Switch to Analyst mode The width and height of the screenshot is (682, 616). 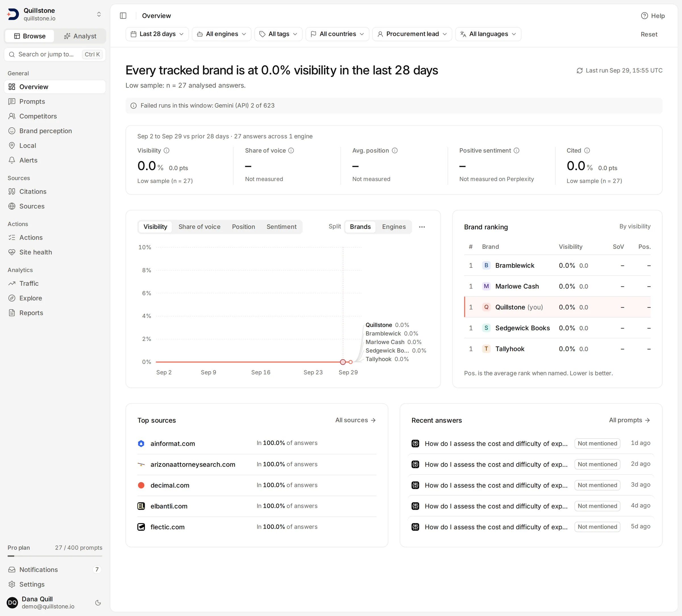pos(80,36)
